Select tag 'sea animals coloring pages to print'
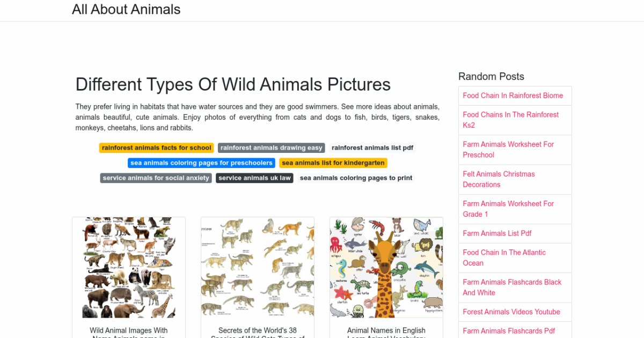Viewport: 644px width, 338px height. [356, 178]
